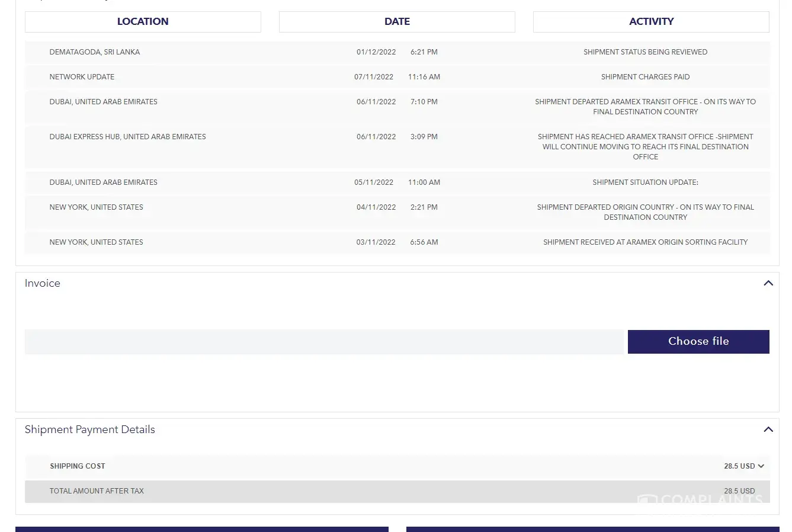Click the Dematagoda, Sri Lanka location entry
The width and height of the screenshot is (792, 532).
(95, 52)
